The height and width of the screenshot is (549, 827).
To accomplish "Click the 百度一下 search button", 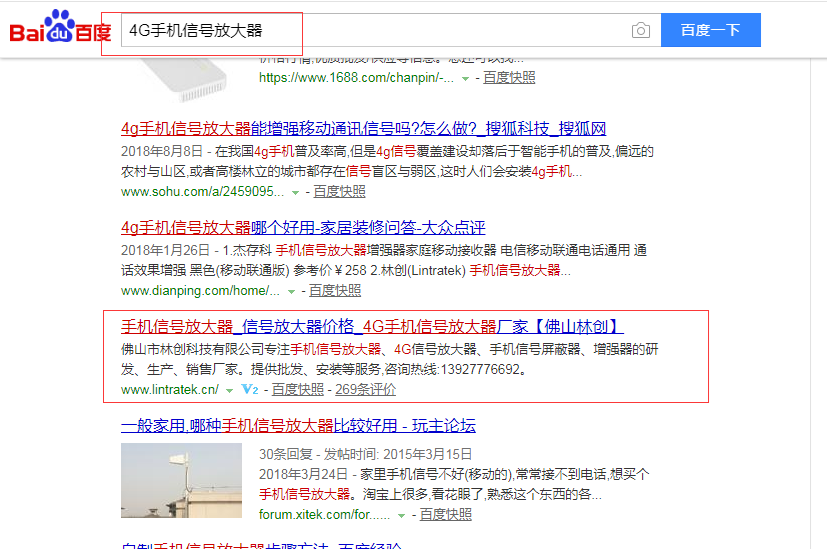I will click(x=710, y=30).
